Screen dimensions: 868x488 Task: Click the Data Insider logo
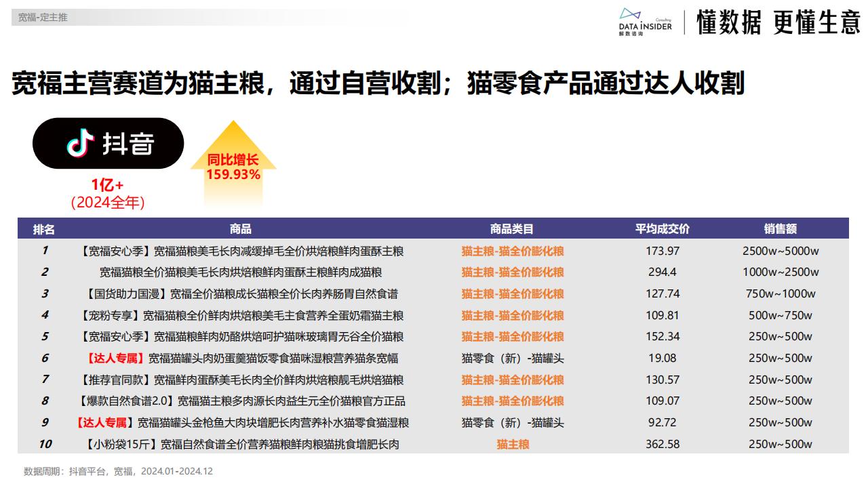tap(645, 22)
